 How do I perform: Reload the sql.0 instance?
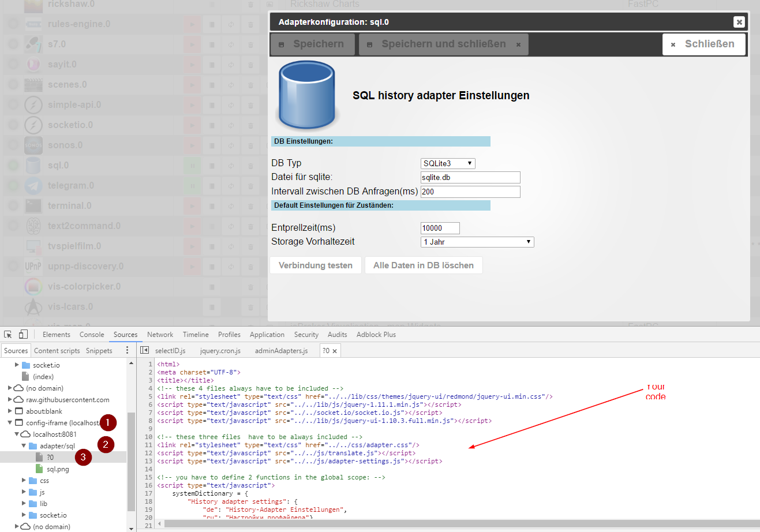pyautogui.click(x=231, y=166)
